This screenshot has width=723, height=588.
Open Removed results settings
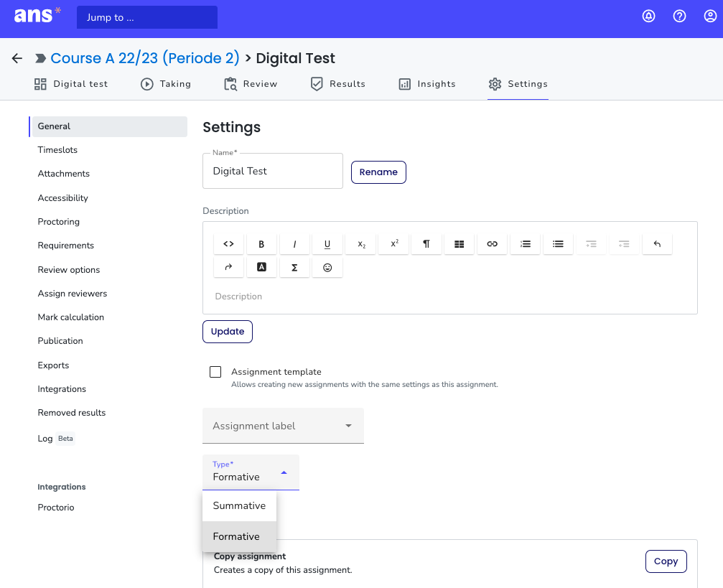pyautogui.click(x=72, y=413)
